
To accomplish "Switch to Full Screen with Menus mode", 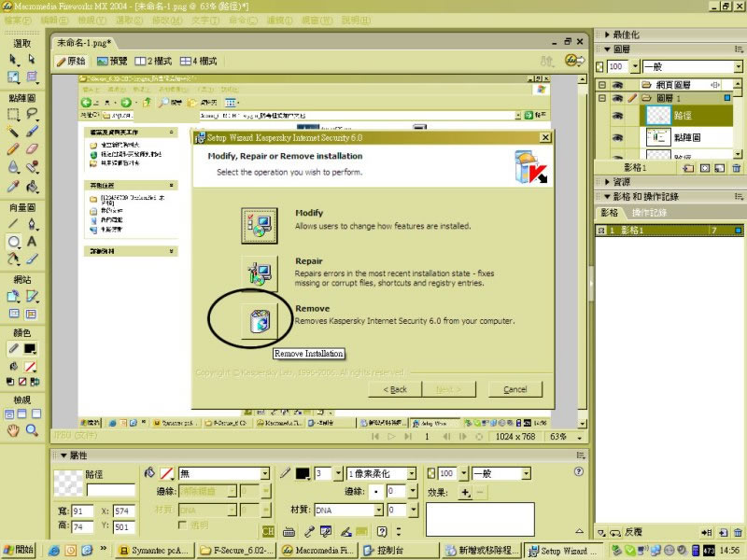I will (x=22, y=413).
